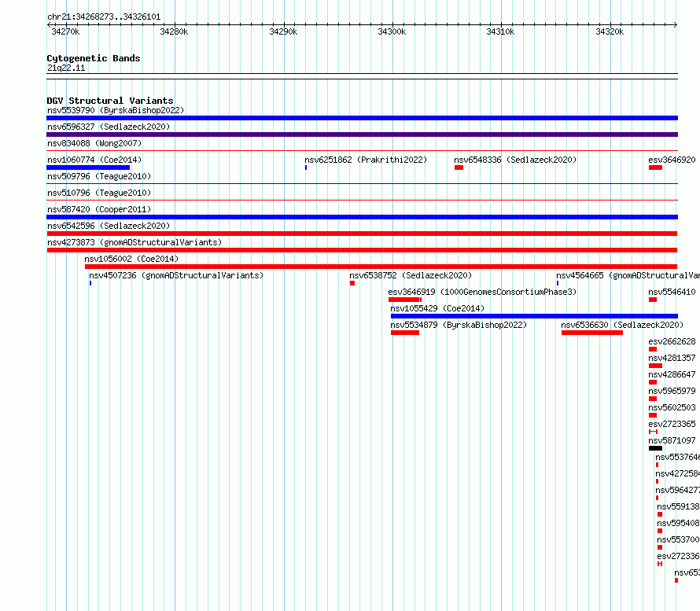Click the small red mark under nsv6538752

[352, 283]
